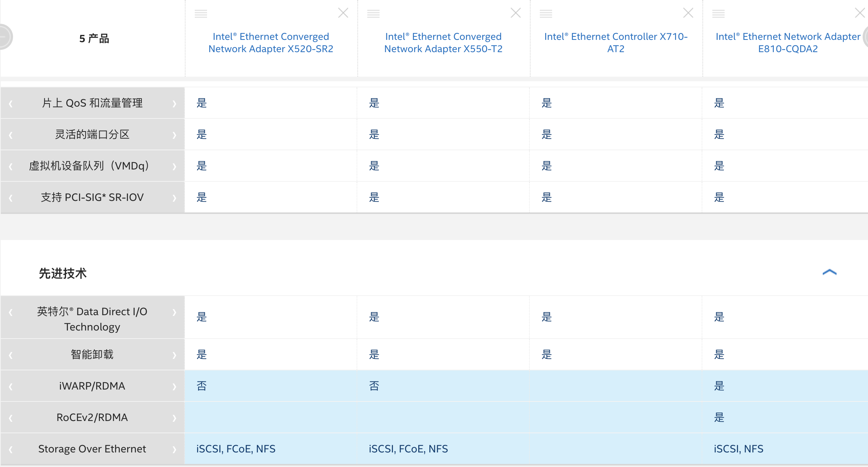Click left arrow on RoCEv2/RDMA row
The width and height of the screenshot is (868, 467).
click(11, 418)
